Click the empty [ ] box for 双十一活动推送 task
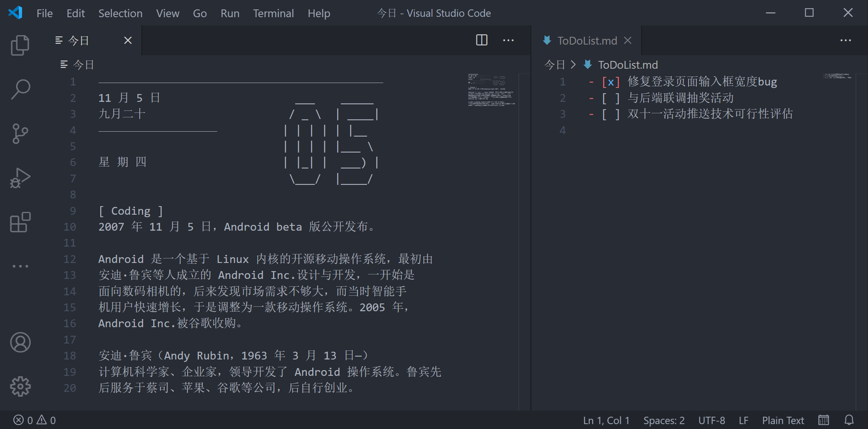This screenshot has width=868, height=429. point(611,114)
